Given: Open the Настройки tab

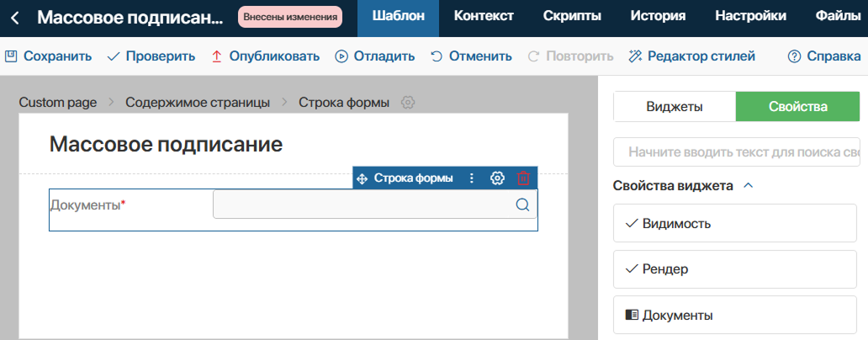Looking at the screenshot, I should pyautogui.click(x=750, y=17).
